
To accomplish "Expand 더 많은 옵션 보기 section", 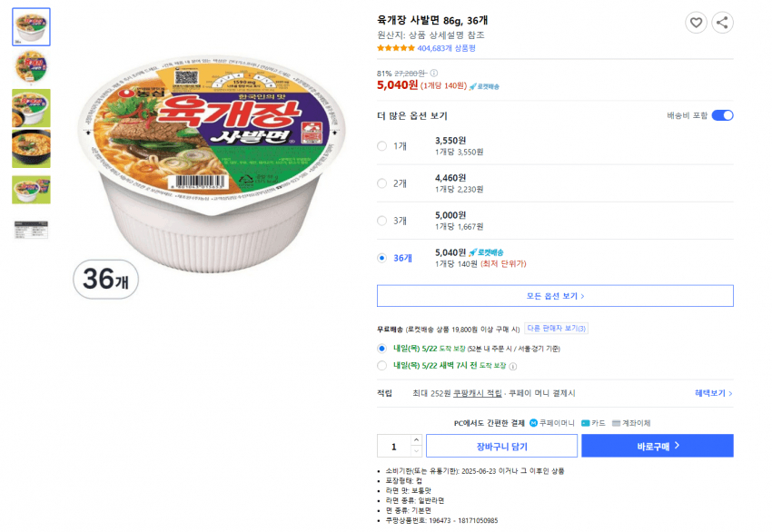I will [411, 116].
